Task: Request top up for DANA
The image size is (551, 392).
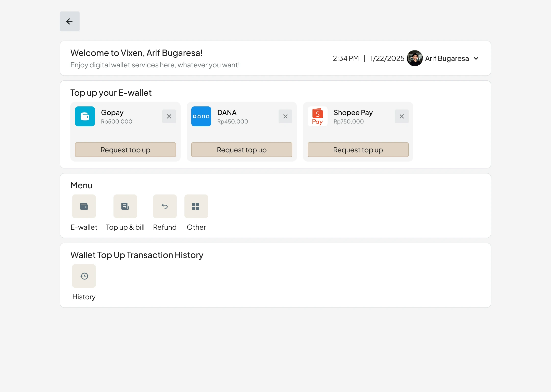Action: pyautogui.click(x=242, y=150)
